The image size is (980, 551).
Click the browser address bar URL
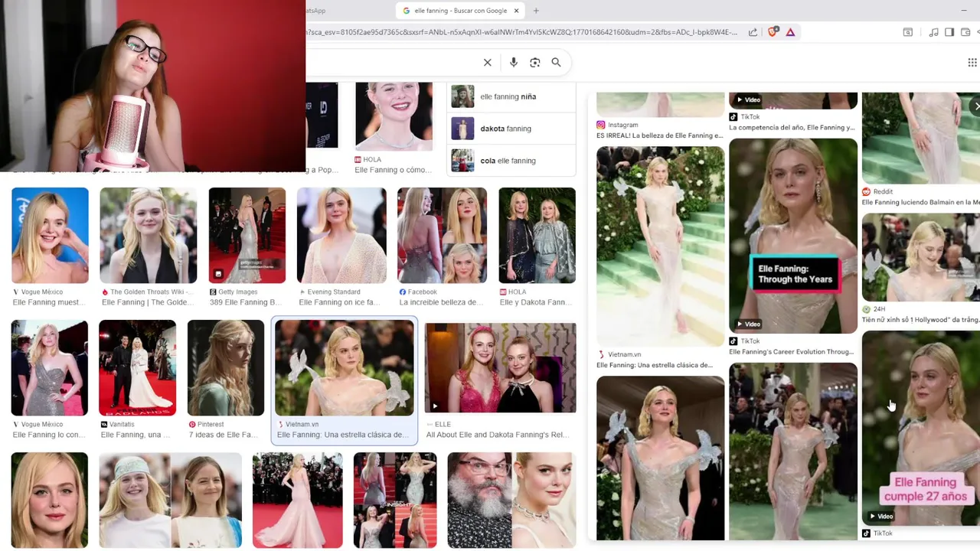click(523, 32)
